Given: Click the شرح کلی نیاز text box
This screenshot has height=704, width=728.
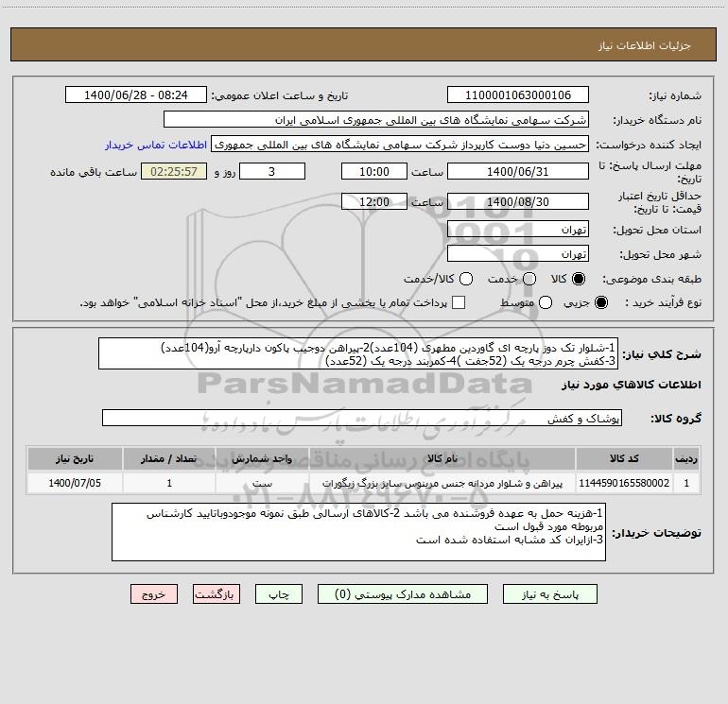Looking at the screenshot, I should tap(358, 354).
